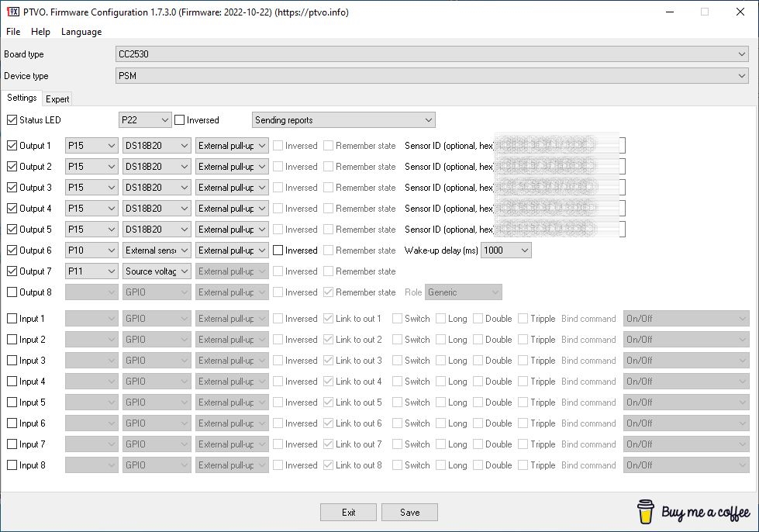Enable the Input 1 checkbox

tap(12, 318)
